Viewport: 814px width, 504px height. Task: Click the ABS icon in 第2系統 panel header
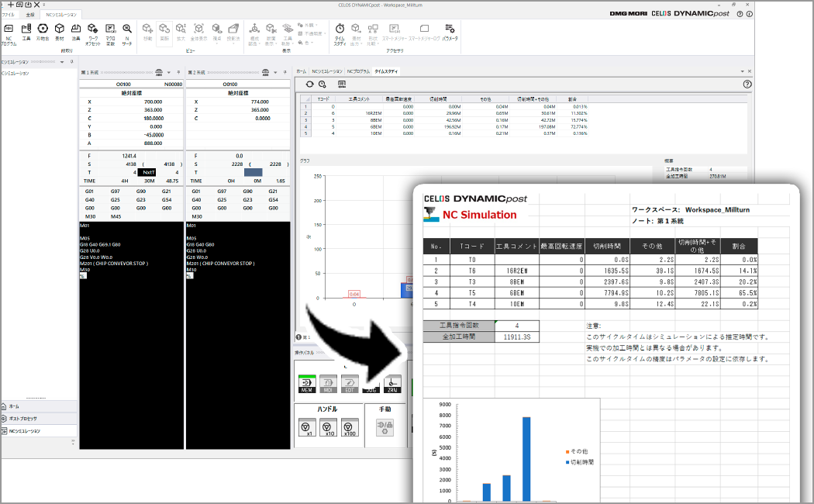266,72
